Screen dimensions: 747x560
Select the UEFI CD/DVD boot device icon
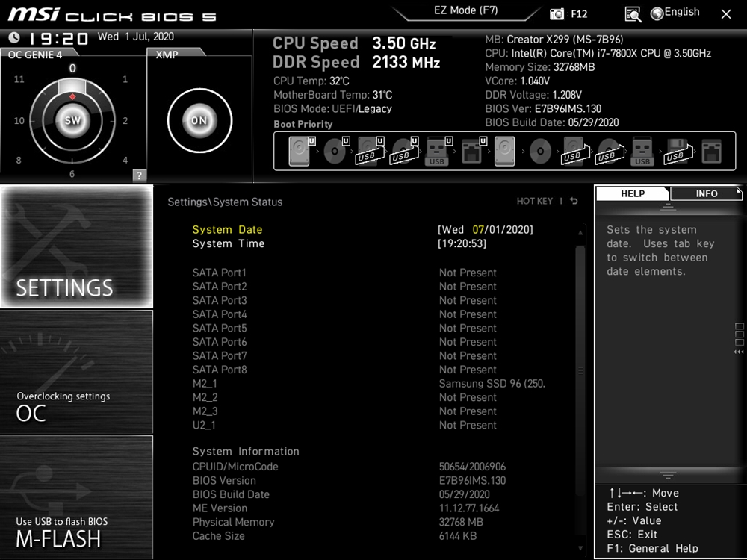(336, 151)
